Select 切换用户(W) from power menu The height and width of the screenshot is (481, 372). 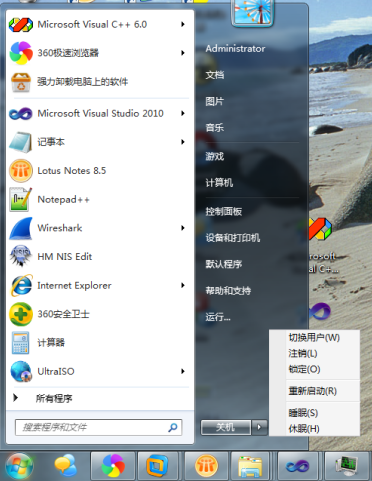tap(314, 338)
